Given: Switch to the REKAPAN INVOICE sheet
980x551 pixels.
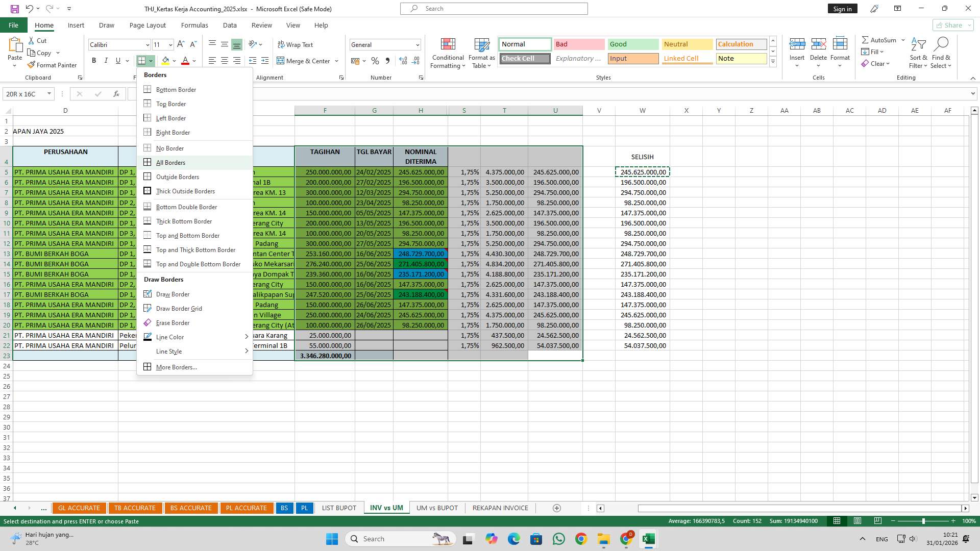Looking at the screenshot, I should coord(500,508).
